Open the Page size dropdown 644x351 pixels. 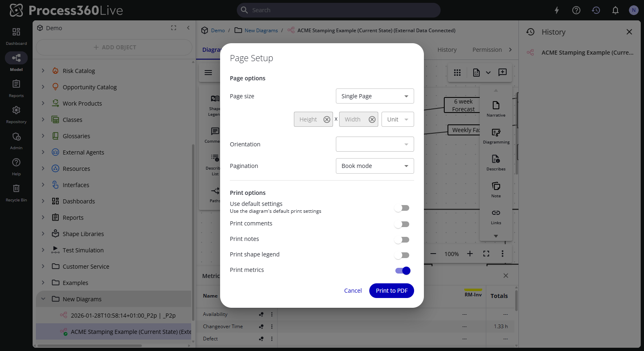[375, 96]
